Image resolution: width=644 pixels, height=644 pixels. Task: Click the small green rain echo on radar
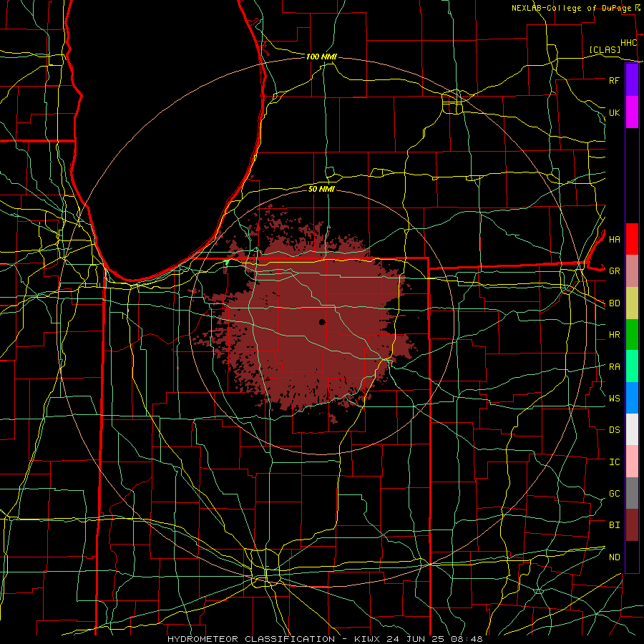(x=226, y=263)
